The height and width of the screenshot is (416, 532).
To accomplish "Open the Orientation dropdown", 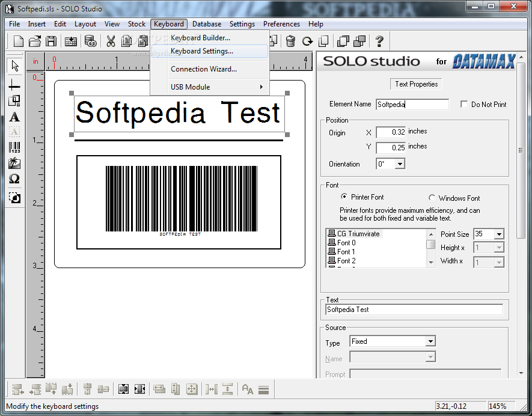I will (x=400, y=164).
